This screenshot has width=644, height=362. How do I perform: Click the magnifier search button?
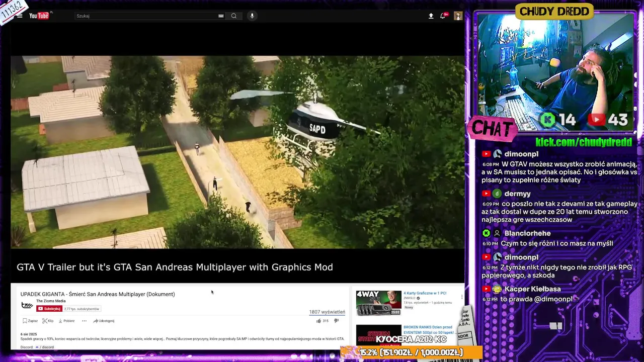pyautogui.click(x=234, y=16)
